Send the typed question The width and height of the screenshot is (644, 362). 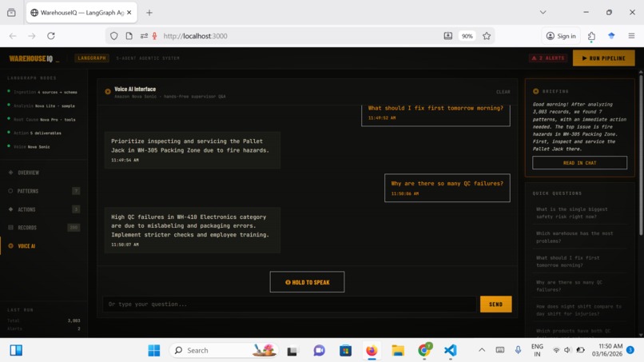pos(495,304)
